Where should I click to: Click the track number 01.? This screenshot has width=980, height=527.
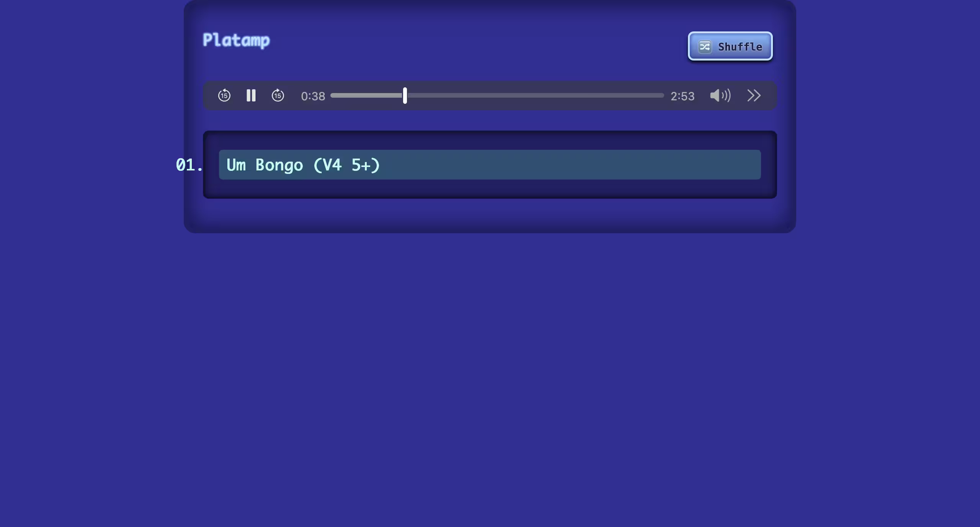click(x=189, y=165)
